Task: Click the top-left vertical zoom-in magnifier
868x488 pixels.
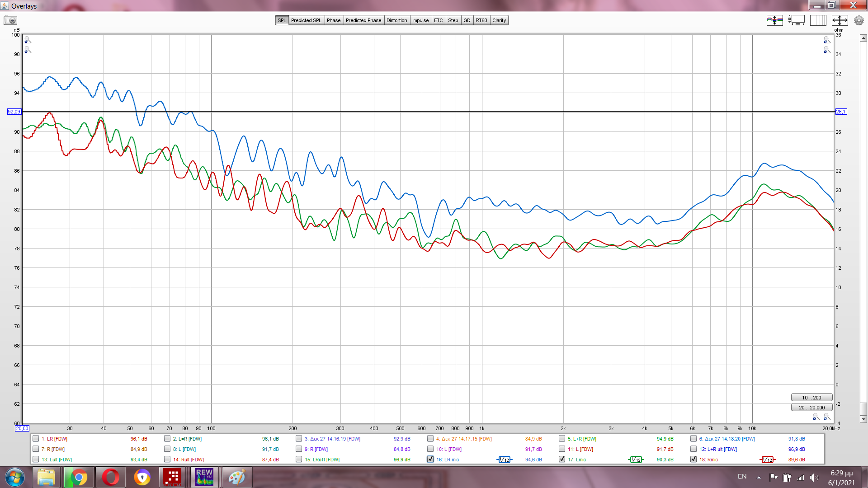Action: click(x=28, y=40)
